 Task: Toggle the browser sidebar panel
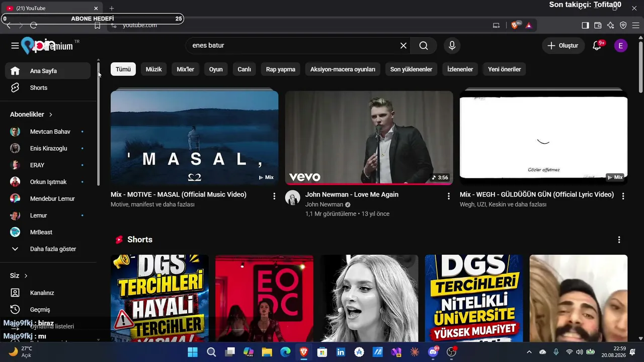585,25
